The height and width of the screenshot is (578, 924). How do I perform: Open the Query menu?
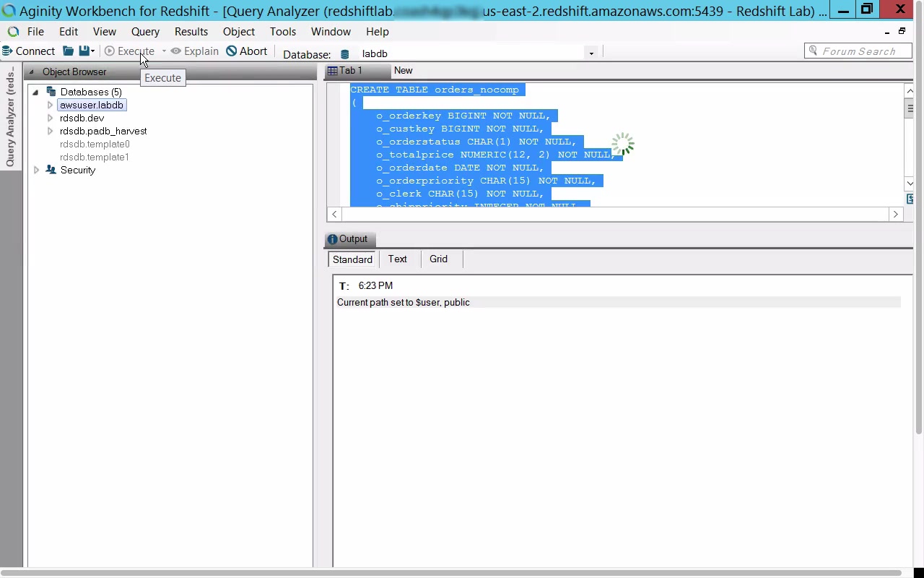pos(145,32)
